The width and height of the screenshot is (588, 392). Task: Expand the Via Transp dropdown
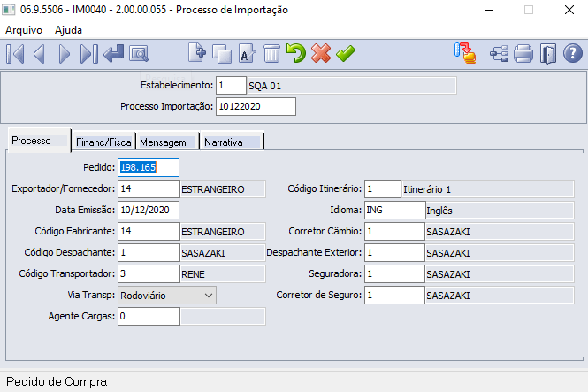(x=209, y=296)
